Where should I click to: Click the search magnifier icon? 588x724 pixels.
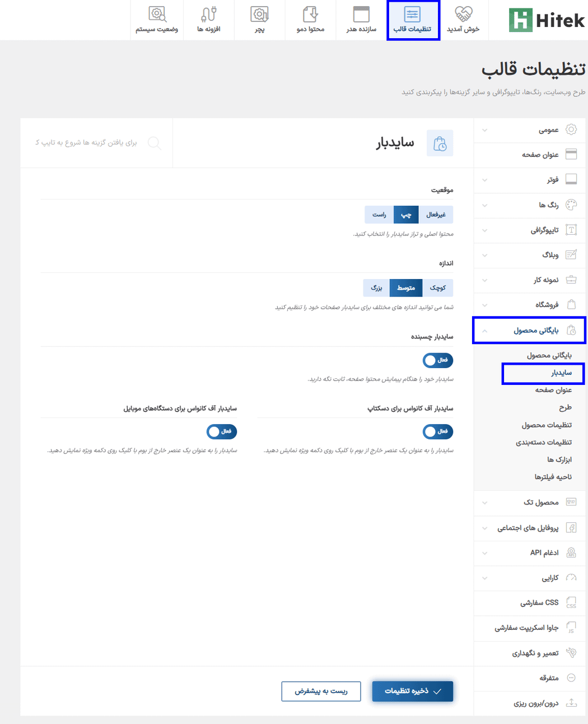coord(155,143)
